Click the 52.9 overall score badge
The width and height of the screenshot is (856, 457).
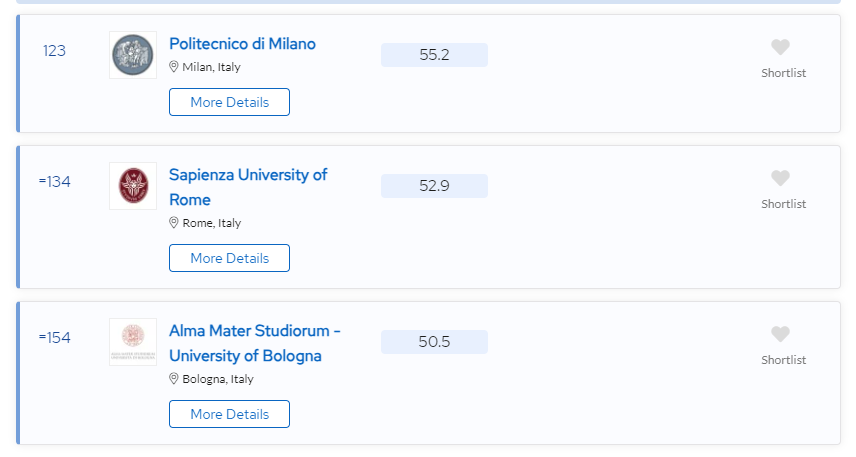[434, 186]
